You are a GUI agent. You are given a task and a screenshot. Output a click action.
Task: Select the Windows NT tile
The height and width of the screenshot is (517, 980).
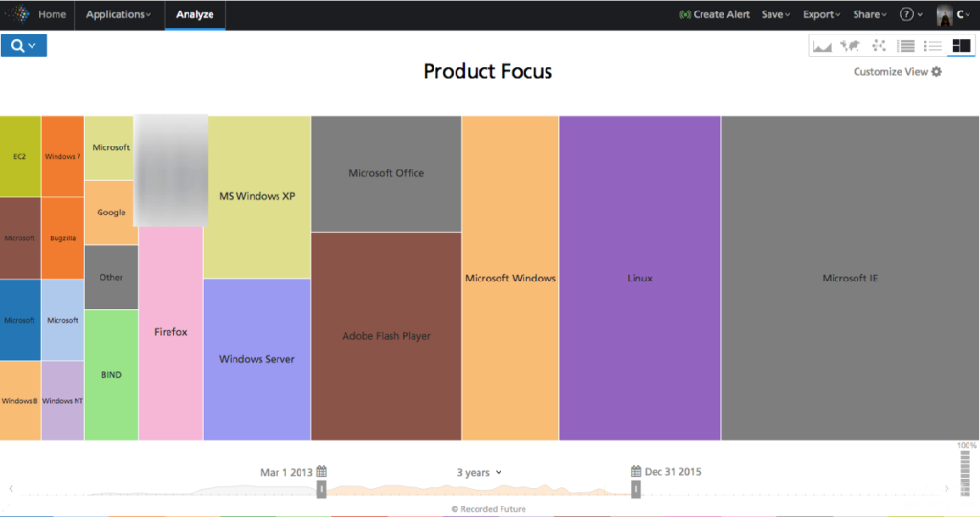point(62,401)
